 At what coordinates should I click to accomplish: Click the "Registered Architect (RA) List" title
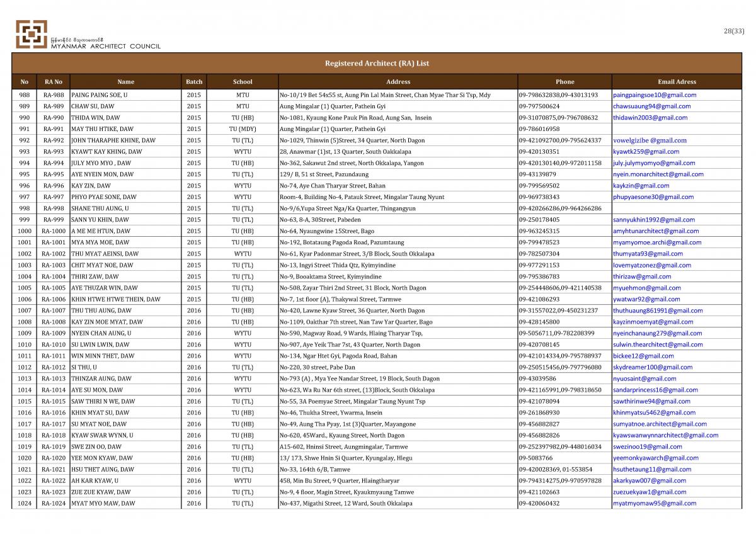[377, 64]
